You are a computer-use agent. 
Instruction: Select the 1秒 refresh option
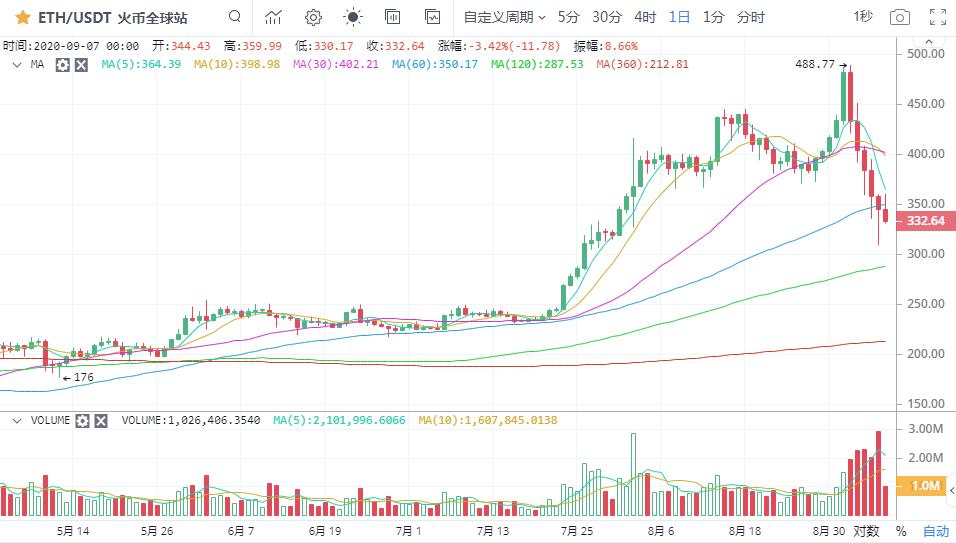[863, 16]
